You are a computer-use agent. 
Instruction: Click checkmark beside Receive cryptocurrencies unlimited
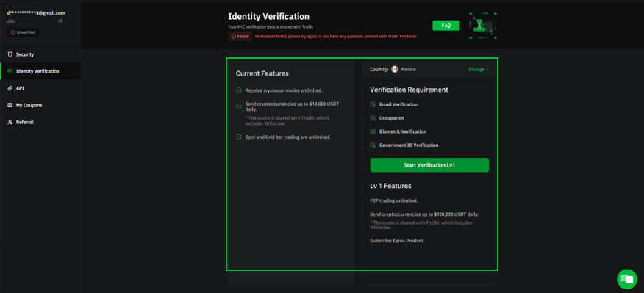click(x=239, y=90)
